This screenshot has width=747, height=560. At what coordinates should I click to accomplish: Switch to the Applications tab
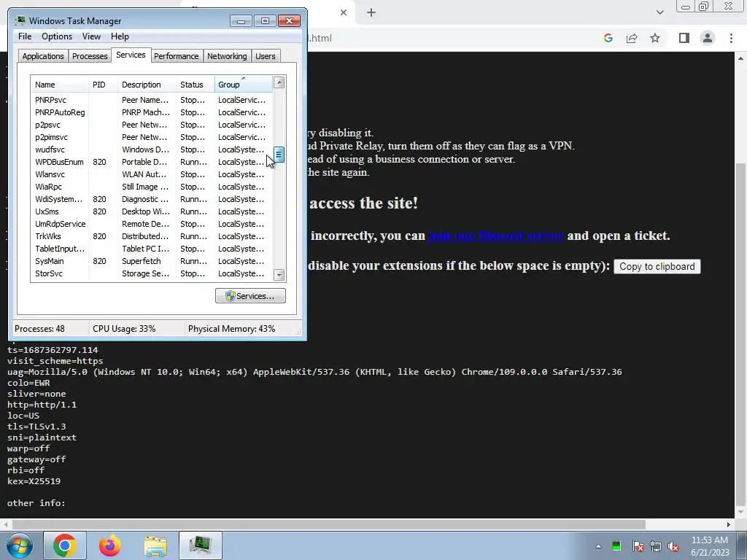coord(43,56)
